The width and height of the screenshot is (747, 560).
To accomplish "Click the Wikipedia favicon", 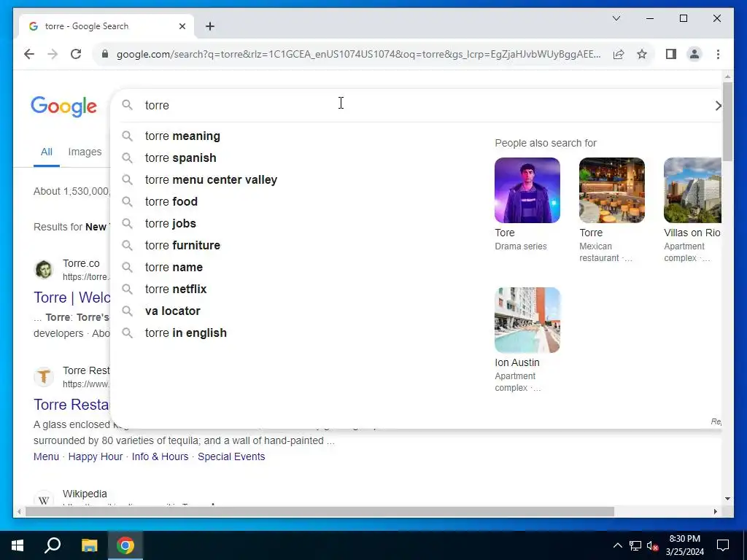I will [x=44, y=499].
